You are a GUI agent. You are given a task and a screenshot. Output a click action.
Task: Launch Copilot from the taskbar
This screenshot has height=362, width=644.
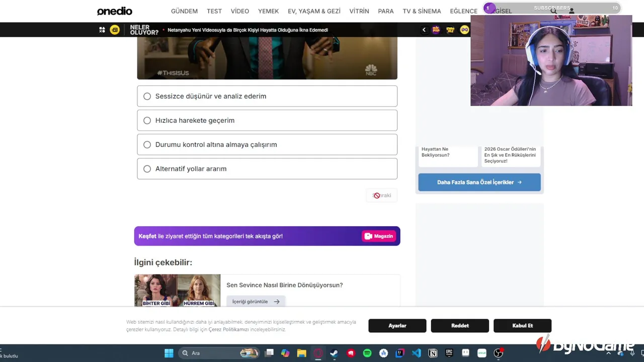point(285,353)
